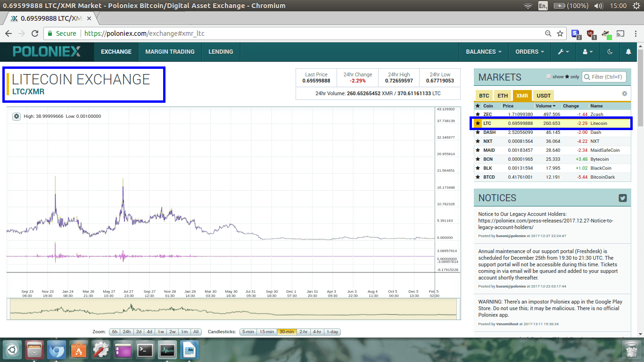Open the wrench tools dropdown
This screenshot has height=362, width=644.
pos(563,52)
